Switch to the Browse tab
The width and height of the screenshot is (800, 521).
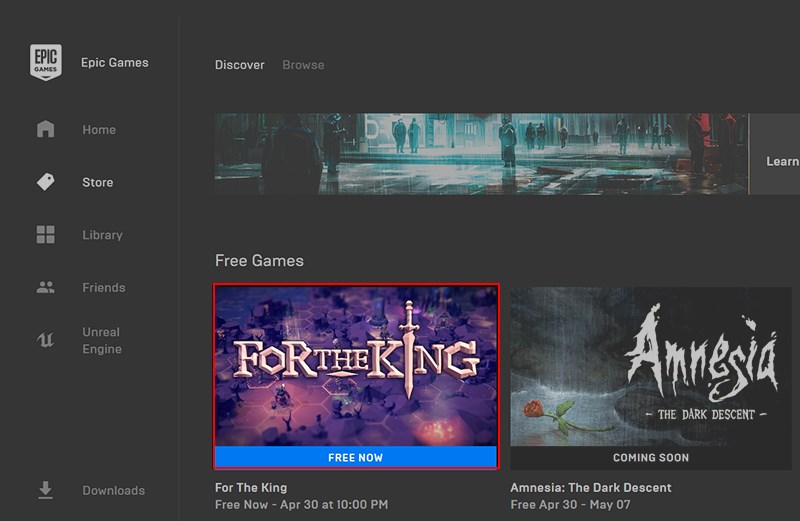click(303, 65)
